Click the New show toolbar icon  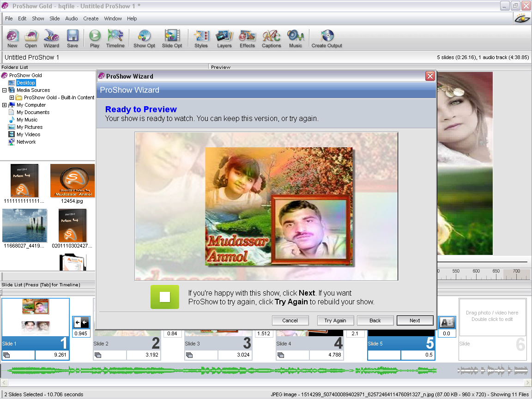(12, 39)
